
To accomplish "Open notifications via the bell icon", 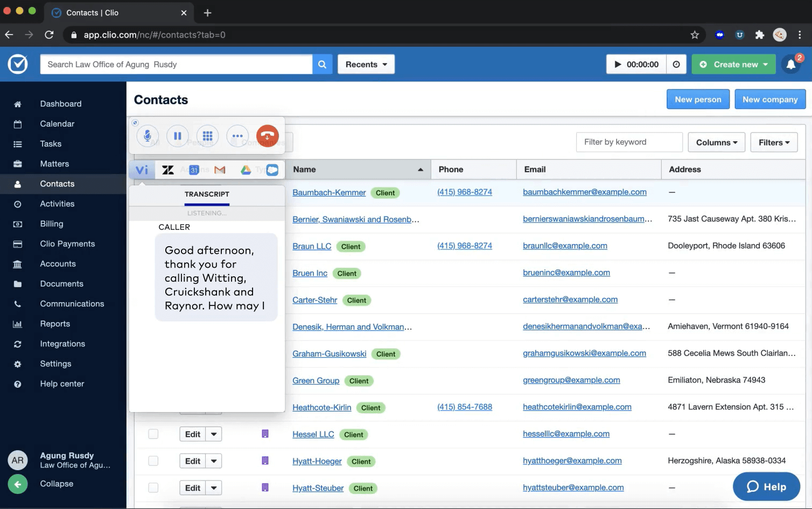I will [791, 64].
